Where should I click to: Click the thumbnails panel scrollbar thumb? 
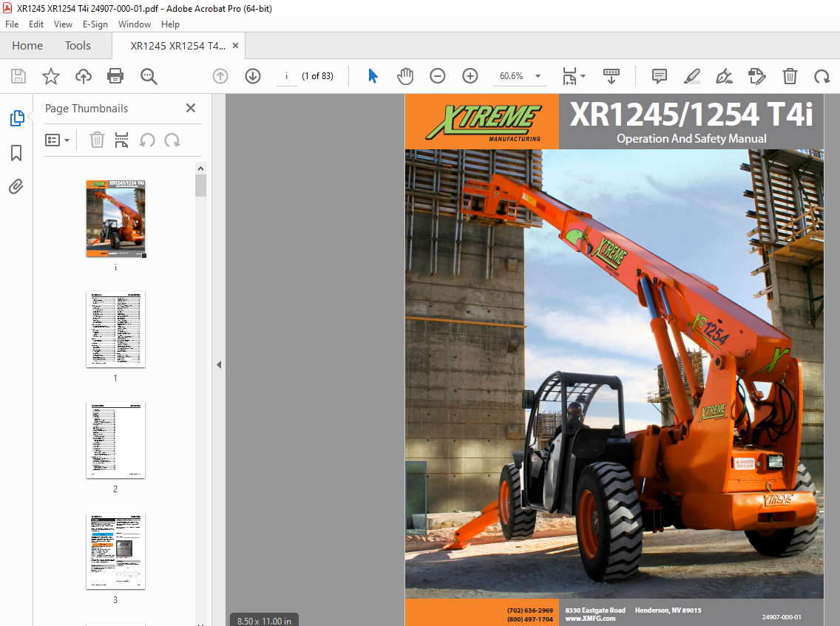(x=201, y=186)
